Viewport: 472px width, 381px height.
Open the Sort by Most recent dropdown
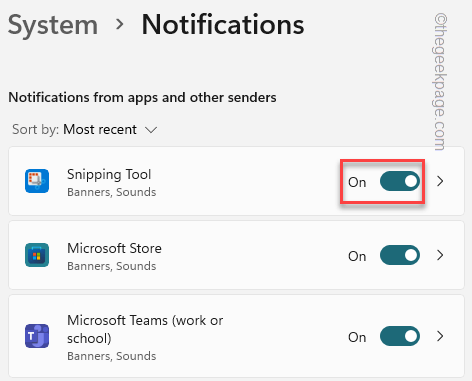[85, 129]
